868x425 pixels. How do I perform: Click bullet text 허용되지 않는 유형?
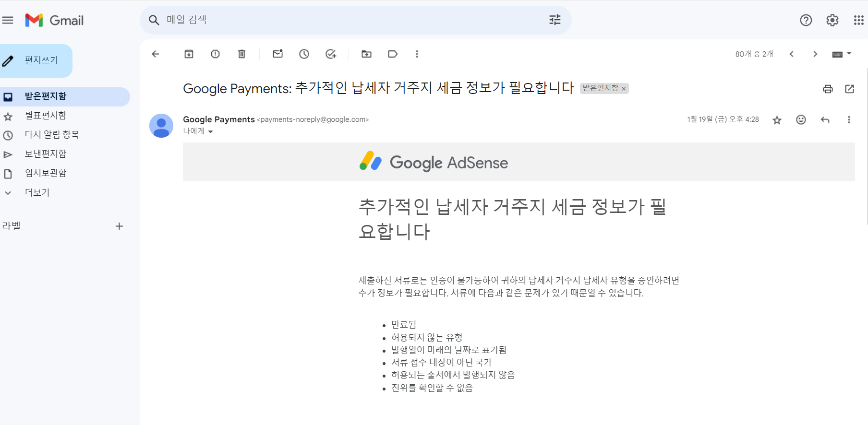(427, 337)
